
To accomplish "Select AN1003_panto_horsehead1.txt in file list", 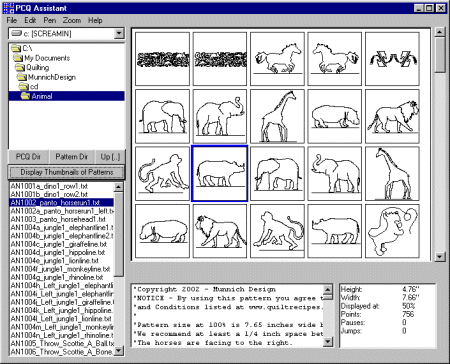I will point(58,219).
